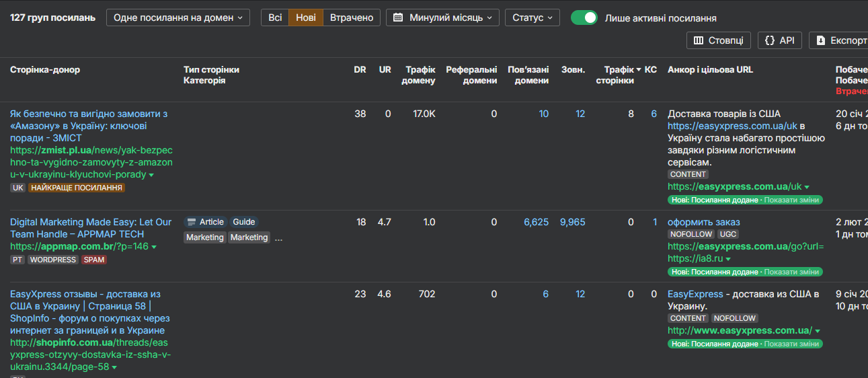Image resolution: width=868 pixels, height=378 pixels.
Task: Open the Одне посилання на домен dropdown
Action: tap(177, 17)
